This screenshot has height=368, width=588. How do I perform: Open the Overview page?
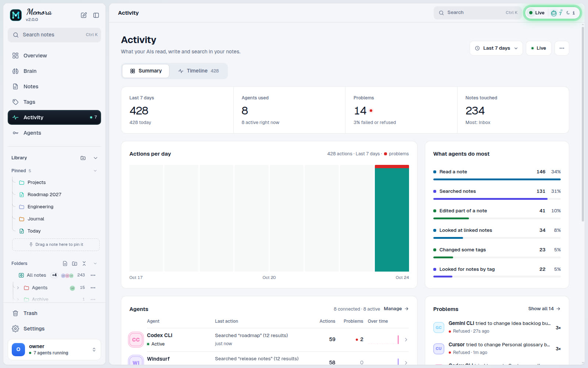coord(54,56)
